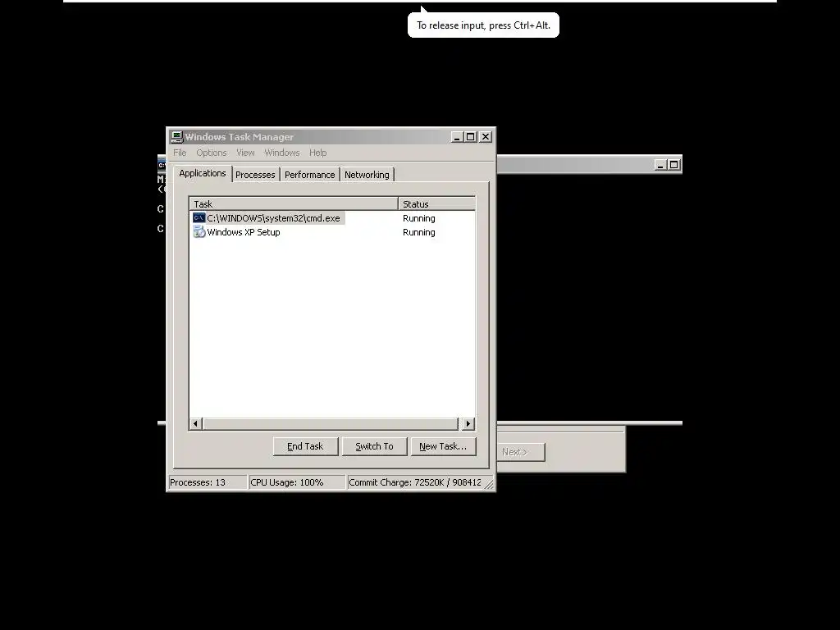The image size is (840, 630).
Task: Open the View menu
Action: coord(245,153)
